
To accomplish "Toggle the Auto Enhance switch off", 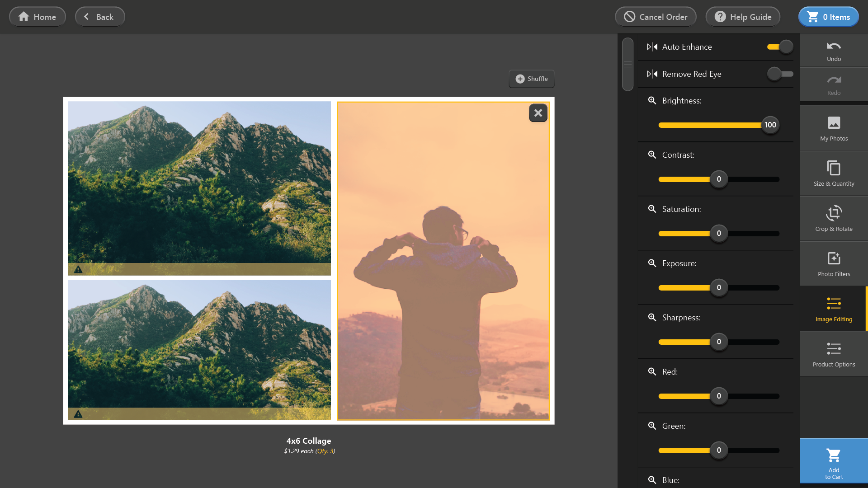I will [780, 47].
